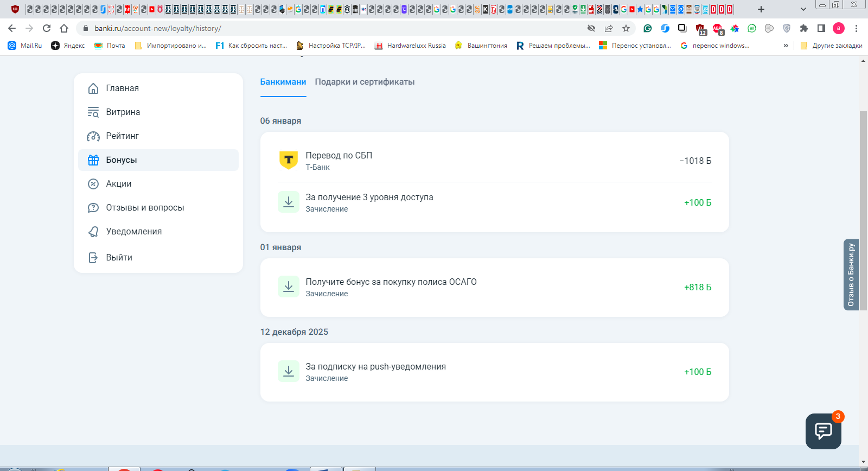Click the Уведомления bell icon
This screenshot has height=471, width=868.
click(x=93, y=232)
